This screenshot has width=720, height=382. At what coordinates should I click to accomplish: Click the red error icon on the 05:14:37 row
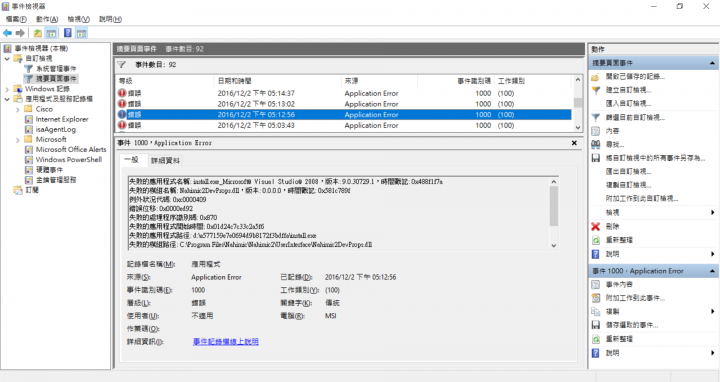click(122, 93)
